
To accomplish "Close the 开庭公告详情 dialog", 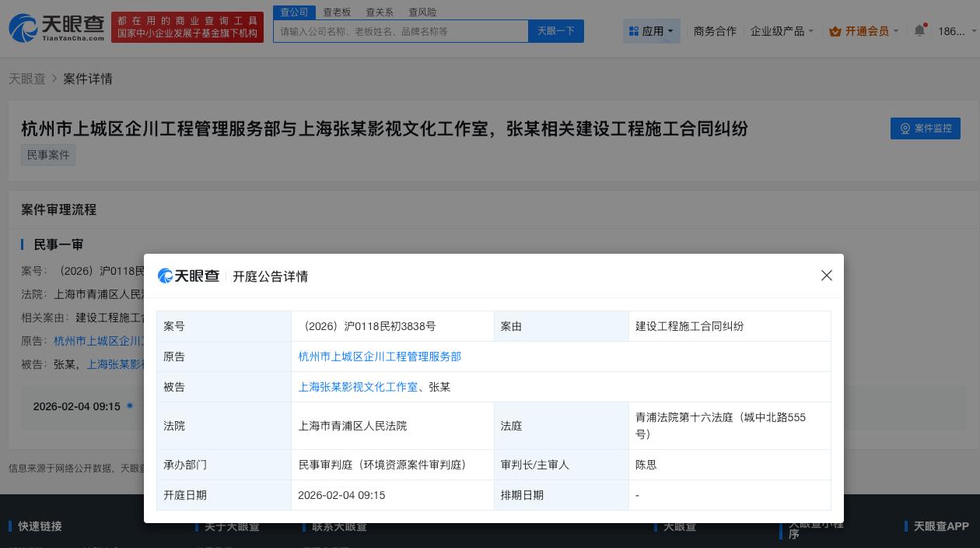I will click(827, 276).
